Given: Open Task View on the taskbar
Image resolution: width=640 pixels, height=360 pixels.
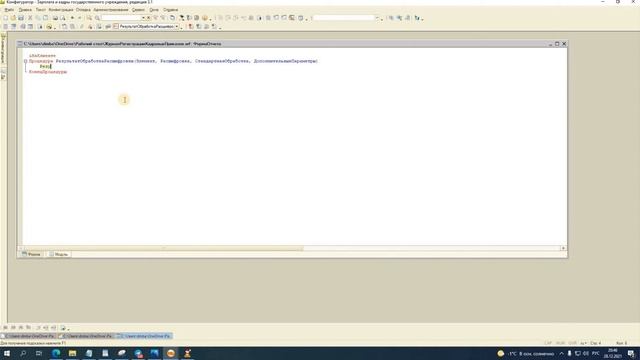Looking at the screenshot, I should [x=39, y=353].
